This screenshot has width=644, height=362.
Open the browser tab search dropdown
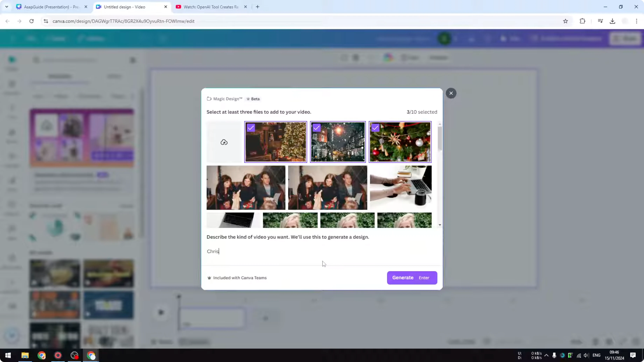coord(7,7)
